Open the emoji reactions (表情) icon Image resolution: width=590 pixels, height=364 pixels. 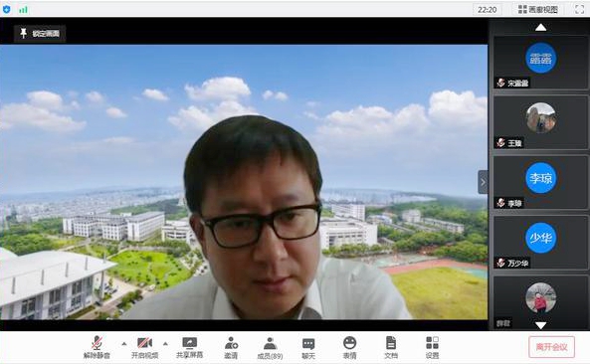[x=349, y=347]
